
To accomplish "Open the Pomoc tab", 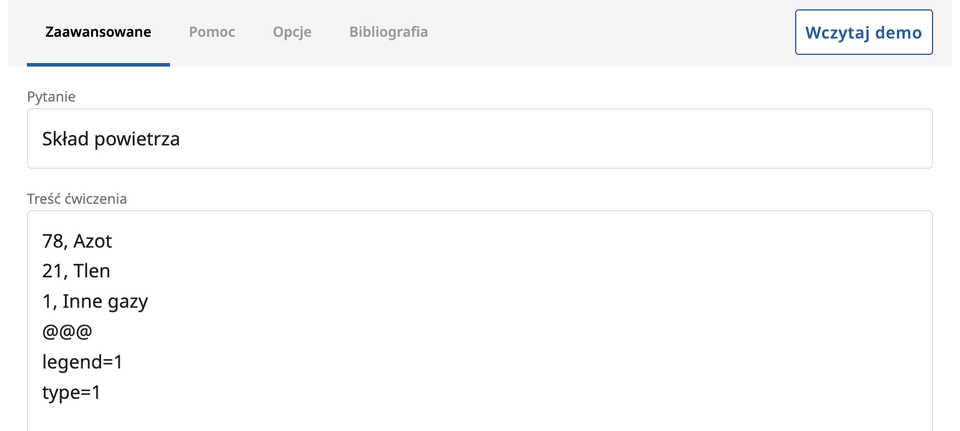I will [x=212, y=32].
